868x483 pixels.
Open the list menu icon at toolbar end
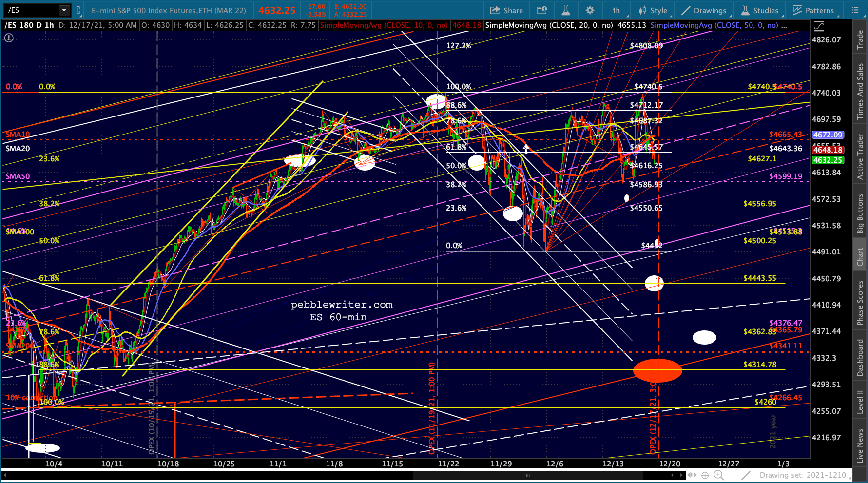(x=855, y=10)
